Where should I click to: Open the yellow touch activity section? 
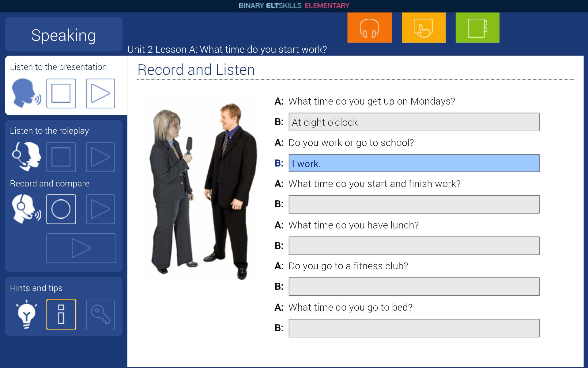(x=424, y=28)
